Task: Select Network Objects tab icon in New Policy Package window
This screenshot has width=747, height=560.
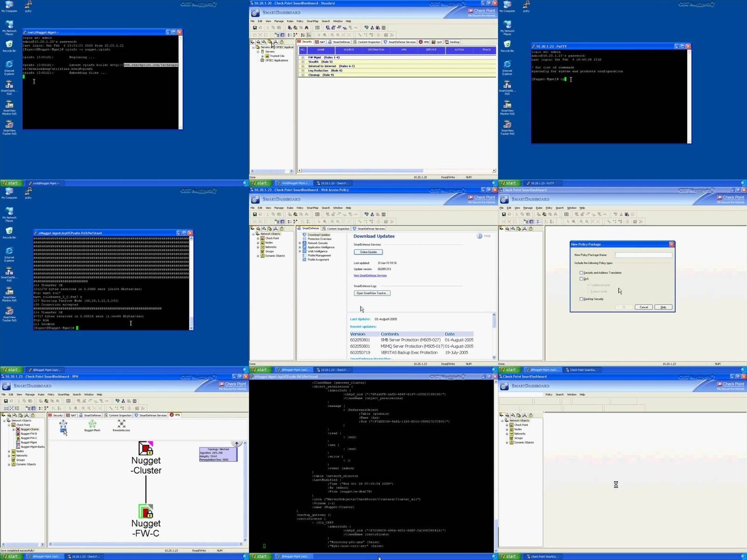Action: [501, 229]
